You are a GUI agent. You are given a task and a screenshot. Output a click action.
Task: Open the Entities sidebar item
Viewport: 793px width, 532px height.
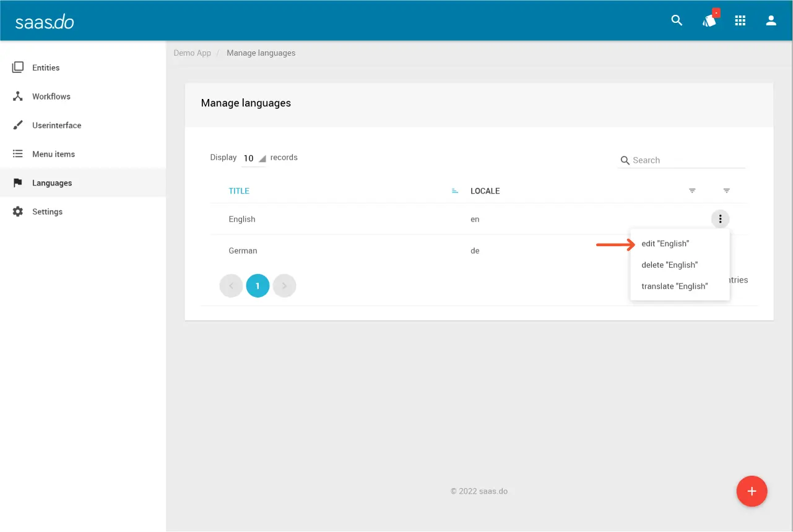tap(46, 67)
